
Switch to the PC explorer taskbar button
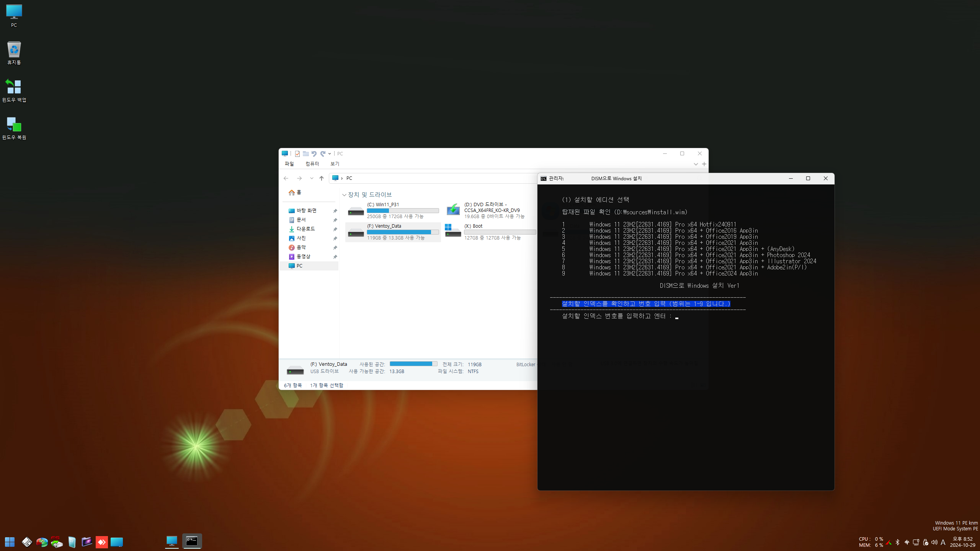click(172, 541)
